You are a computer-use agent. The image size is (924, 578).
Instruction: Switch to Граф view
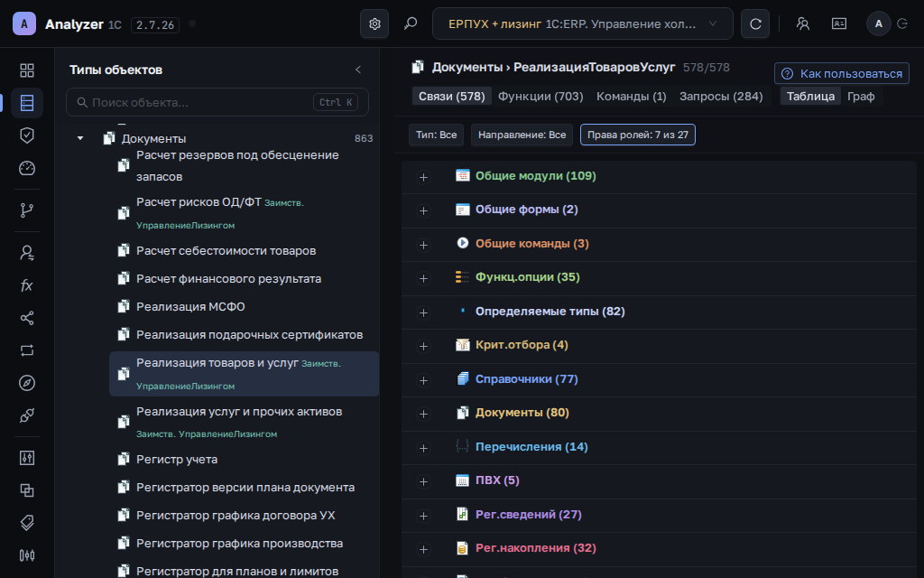(861, 96)
